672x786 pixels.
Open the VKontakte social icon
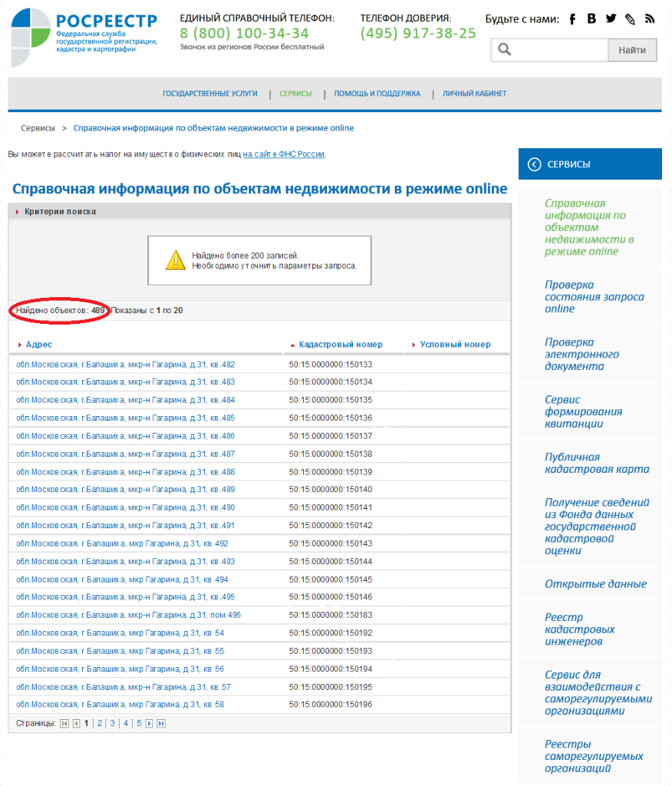coord(591,19)
